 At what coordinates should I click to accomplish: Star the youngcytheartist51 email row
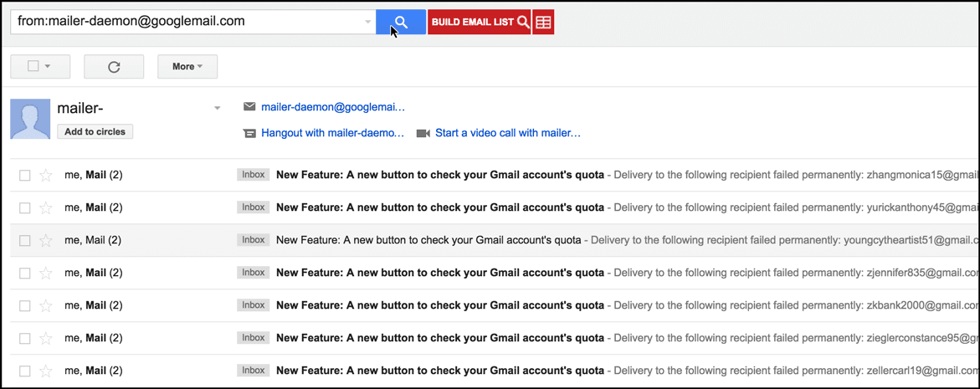pyautogui.click(x=46, y=240)
